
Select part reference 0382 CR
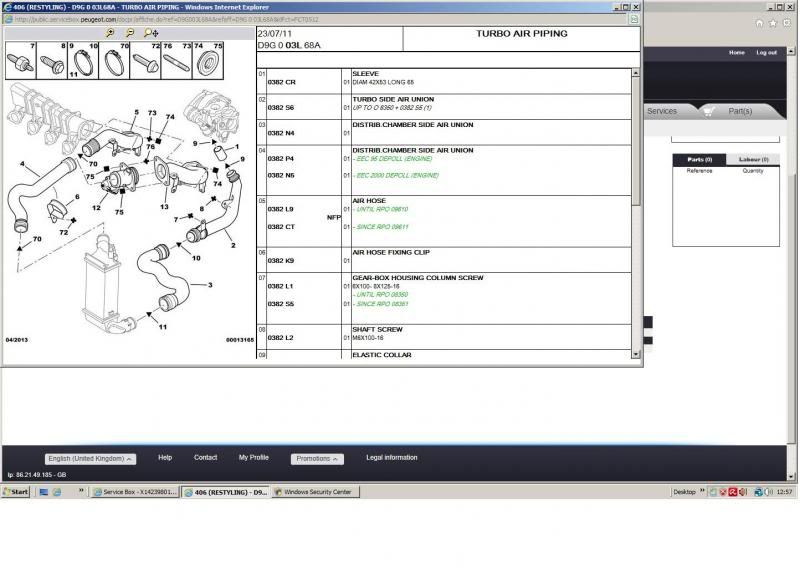(282, 82)
